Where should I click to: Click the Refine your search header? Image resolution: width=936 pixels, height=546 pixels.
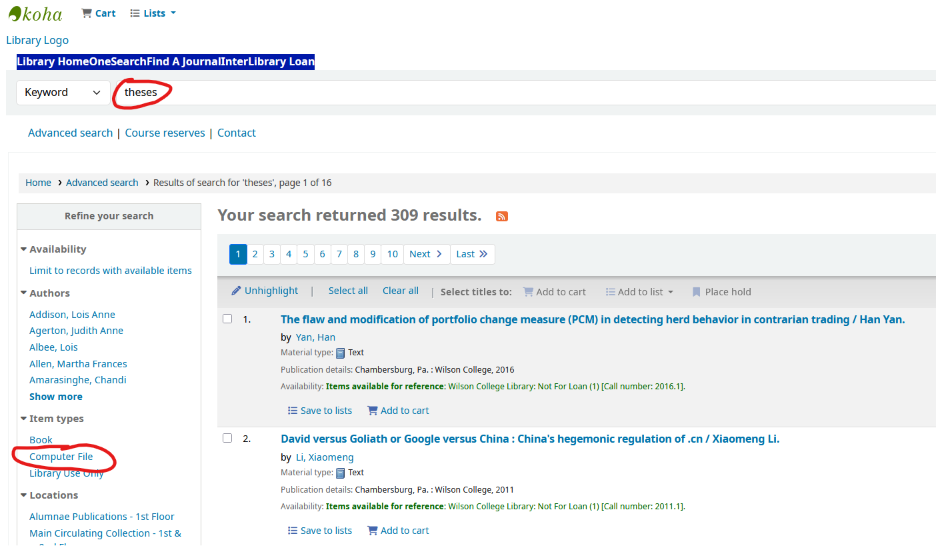[109, 216]
